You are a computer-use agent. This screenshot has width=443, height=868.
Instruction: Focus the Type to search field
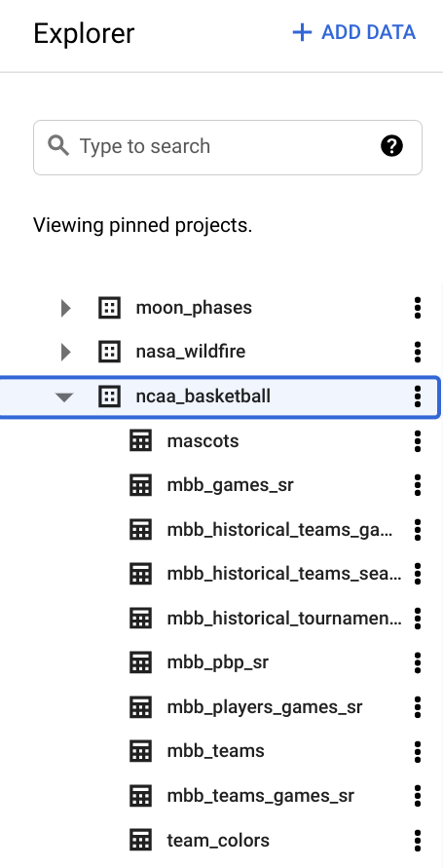(x=227, y=147)
